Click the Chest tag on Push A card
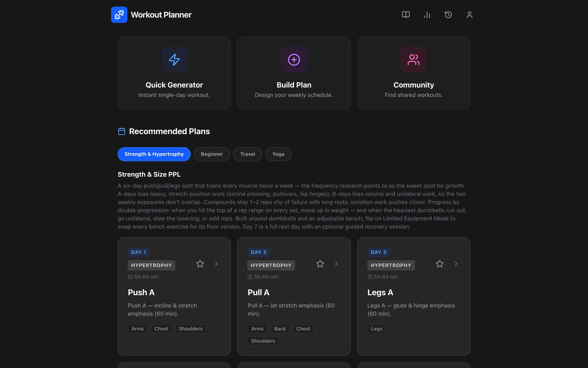Screen dimensions: 588x368 161,329
